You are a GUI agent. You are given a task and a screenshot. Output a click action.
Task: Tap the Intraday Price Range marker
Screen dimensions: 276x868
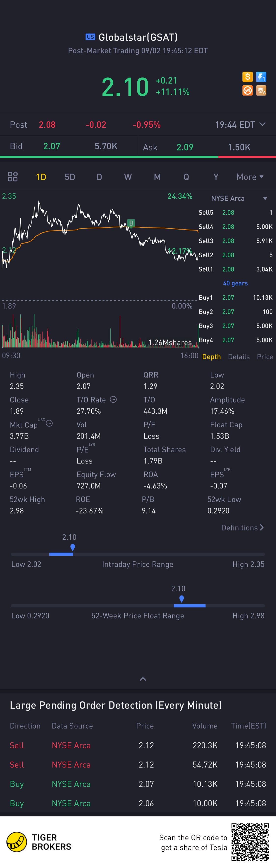click(x=73, y=547)
